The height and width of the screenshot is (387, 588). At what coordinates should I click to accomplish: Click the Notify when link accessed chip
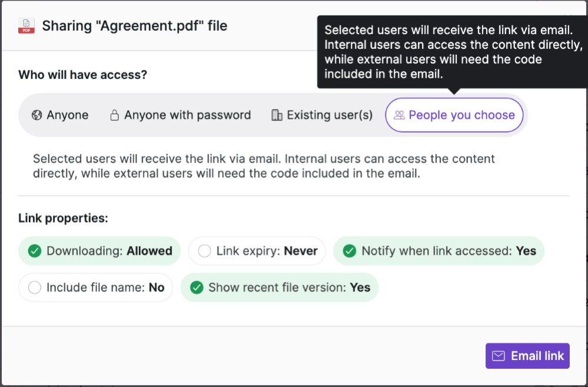click(x=438, y=251)
